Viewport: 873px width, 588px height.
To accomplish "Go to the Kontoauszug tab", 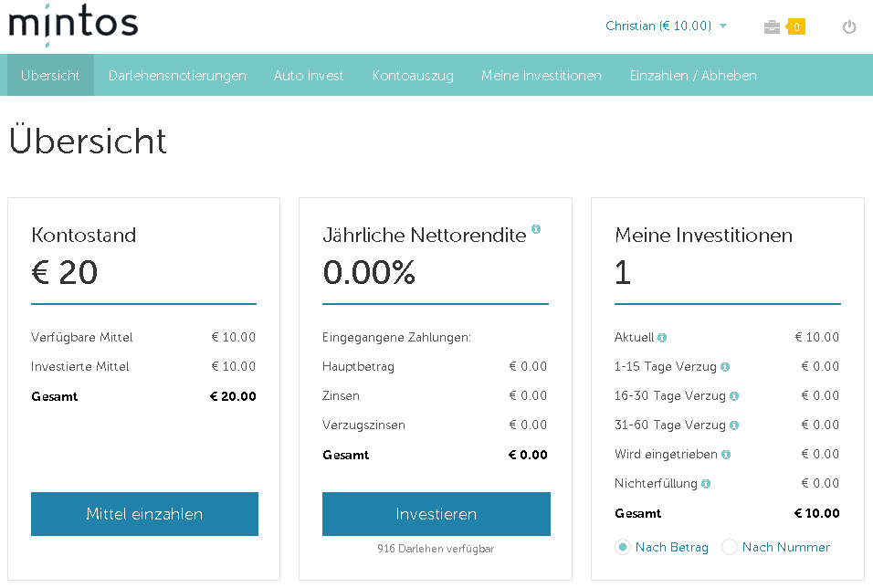I will pos(413,76).
